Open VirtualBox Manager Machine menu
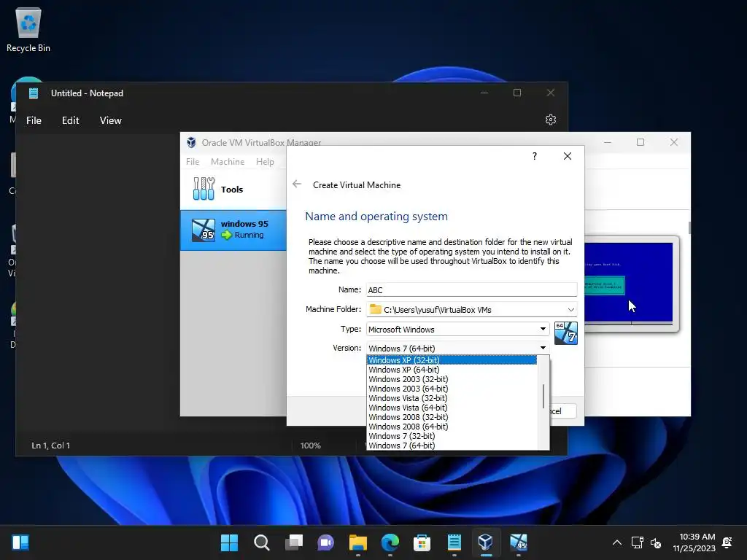 point(228,161)
